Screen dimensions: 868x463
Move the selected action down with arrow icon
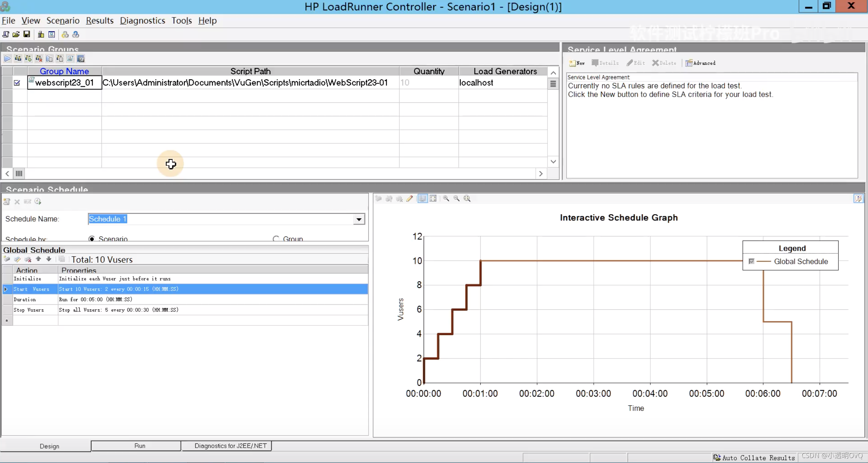pos(49,259)
